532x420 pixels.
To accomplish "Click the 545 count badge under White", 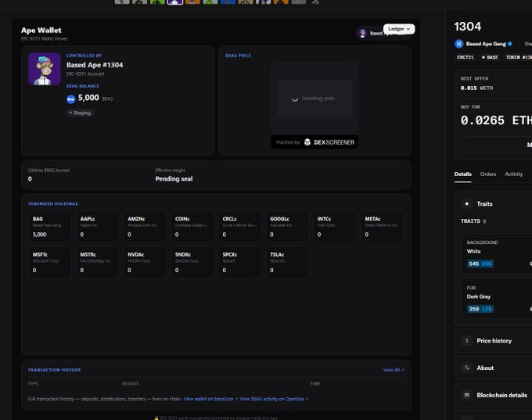I will coord(480,264).
